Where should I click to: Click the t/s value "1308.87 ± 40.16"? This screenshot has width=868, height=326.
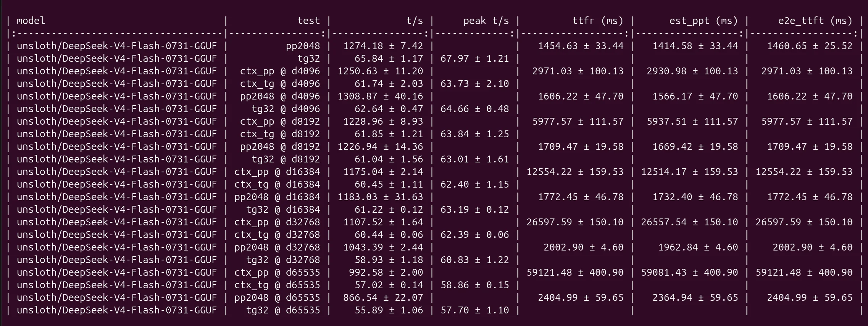pos(380,96)
